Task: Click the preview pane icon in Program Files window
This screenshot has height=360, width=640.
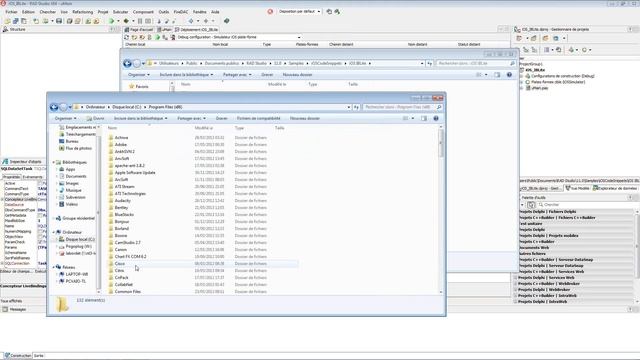Action: (424, 118)
